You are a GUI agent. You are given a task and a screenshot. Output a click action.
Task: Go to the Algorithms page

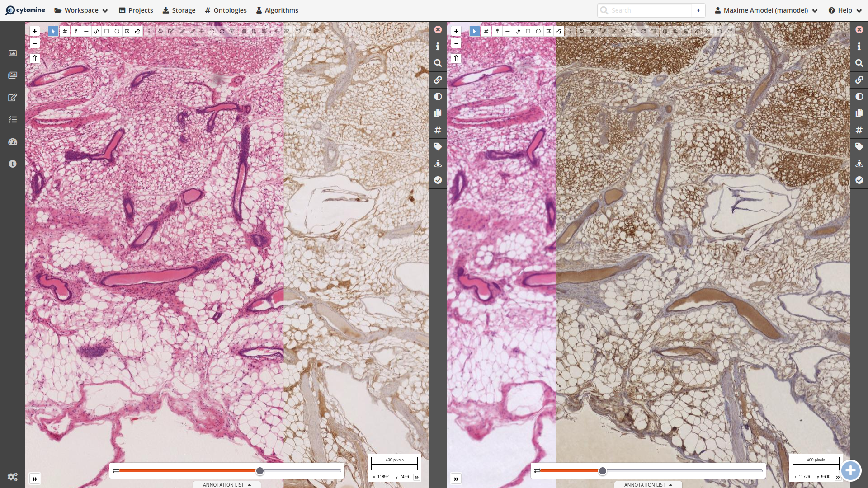point(277,10)
